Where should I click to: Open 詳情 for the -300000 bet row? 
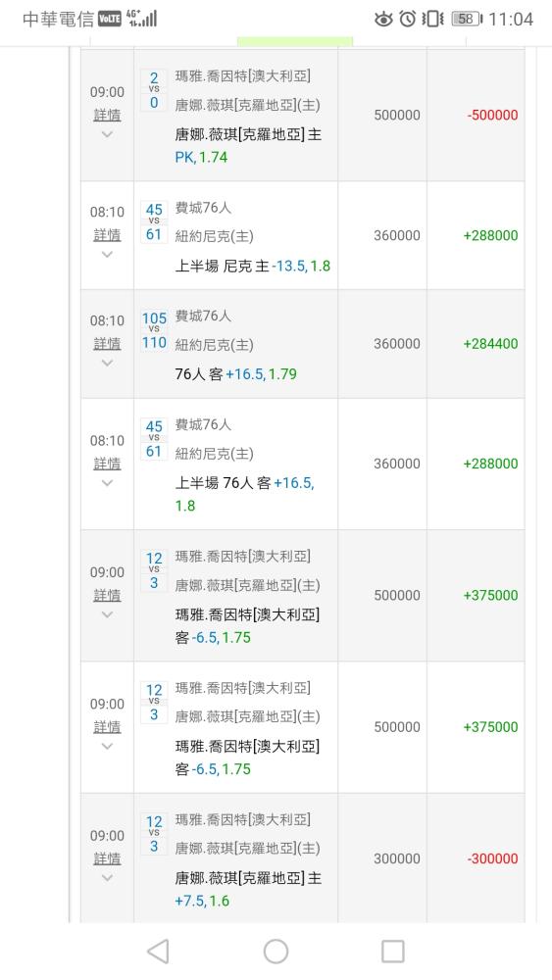pyautogui.click(x=107, y=858)
